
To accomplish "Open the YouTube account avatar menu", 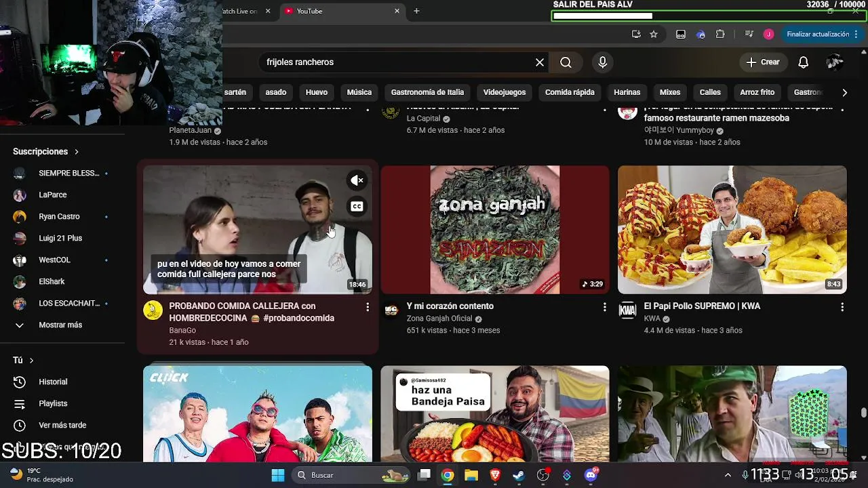I will pyautogui.click(x=835, y=62).
